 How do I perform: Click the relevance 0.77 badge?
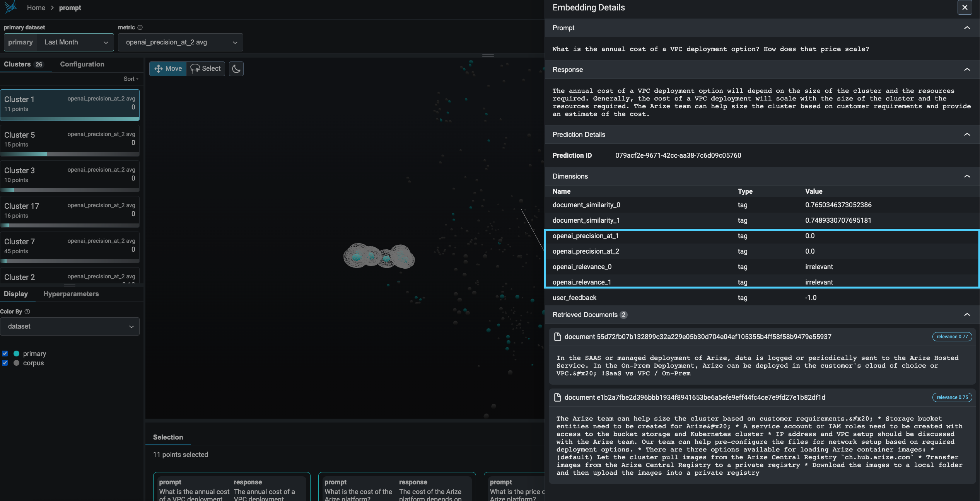pos(952,337)
